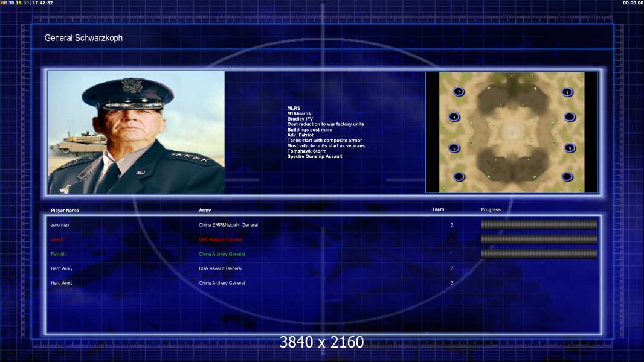Click empty start marker at map's bottom-left corner

click(x=459, y=177)
